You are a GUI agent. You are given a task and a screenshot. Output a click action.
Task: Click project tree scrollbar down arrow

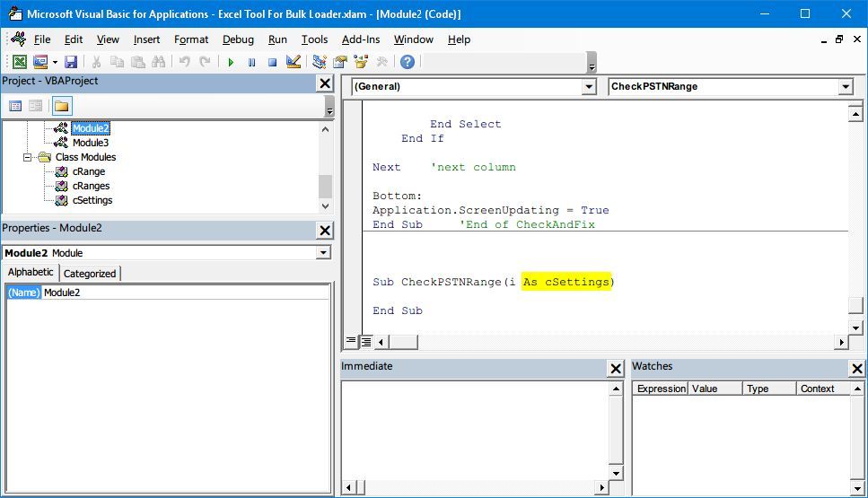326,205
